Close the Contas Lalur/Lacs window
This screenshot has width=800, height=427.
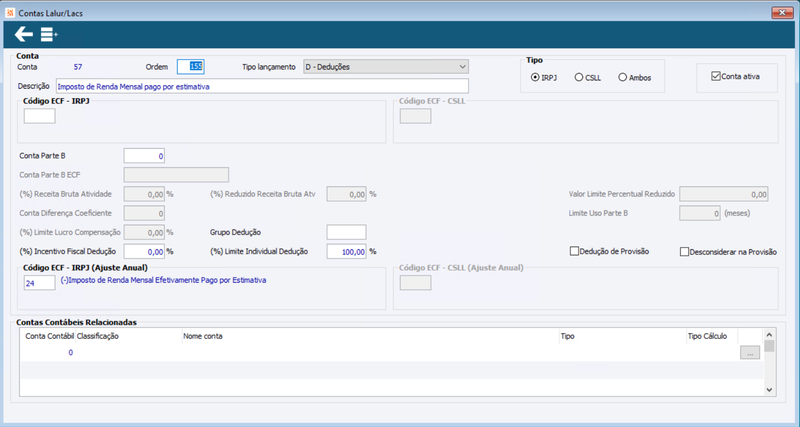(x=782, y=13)
